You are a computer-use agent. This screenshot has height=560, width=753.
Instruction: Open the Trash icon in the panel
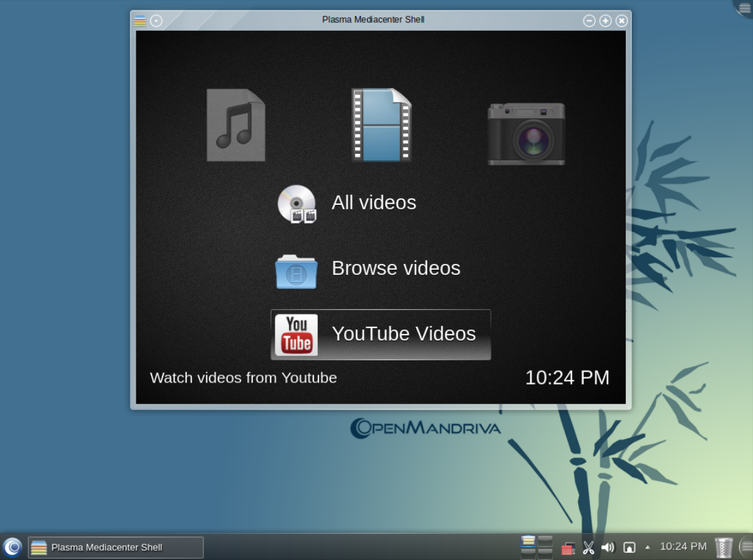(x=724, y=548)
